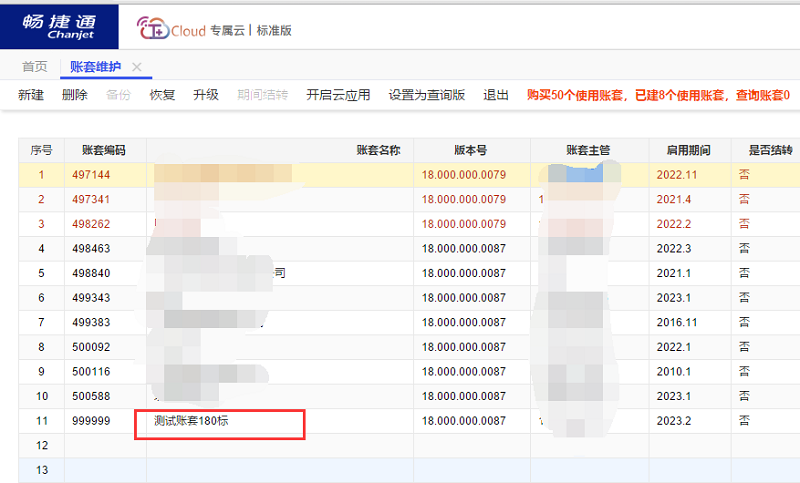Click 设置为查询版 in the toolbar
Viewport: 800px width, 483px height.
tap(427, 95)
